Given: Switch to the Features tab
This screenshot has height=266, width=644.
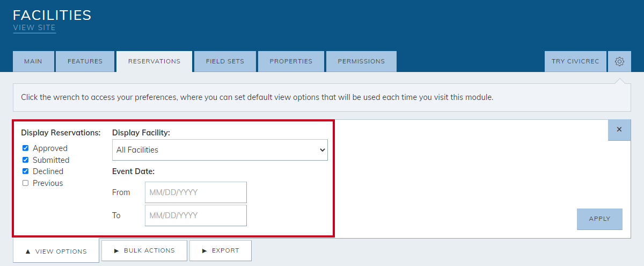Looking at the screenshot, I should (85, 62).
